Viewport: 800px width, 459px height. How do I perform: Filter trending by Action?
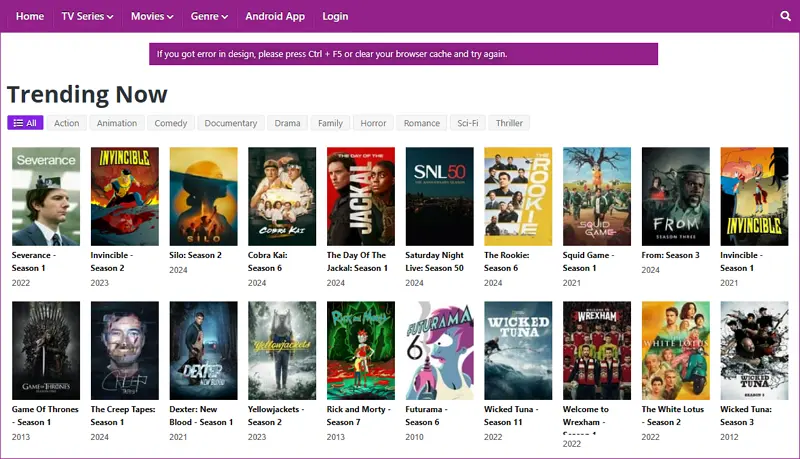[66, 123]
